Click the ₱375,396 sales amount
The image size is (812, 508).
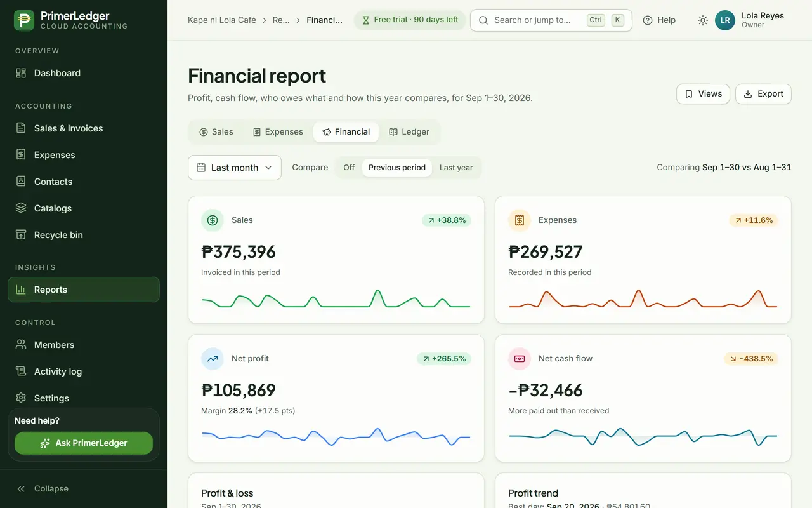(239, 252)
